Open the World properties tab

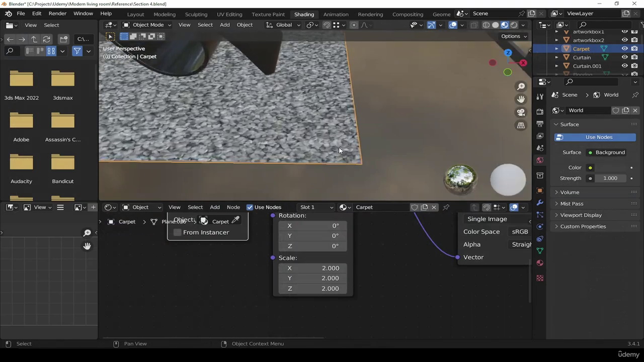(540, 160)
